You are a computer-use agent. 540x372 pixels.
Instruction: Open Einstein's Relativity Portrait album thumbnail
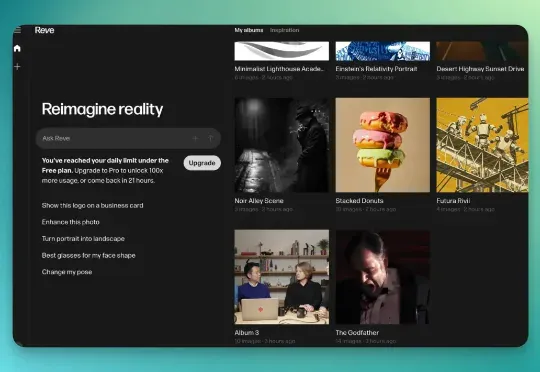click(x=383, y=51)
